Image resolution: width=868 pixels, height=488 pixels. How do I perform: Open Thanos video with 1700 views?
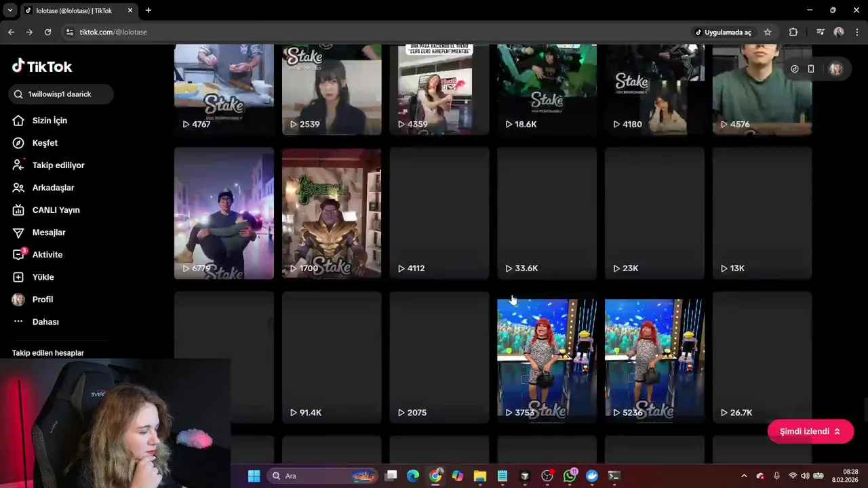(x=332, y=213)
